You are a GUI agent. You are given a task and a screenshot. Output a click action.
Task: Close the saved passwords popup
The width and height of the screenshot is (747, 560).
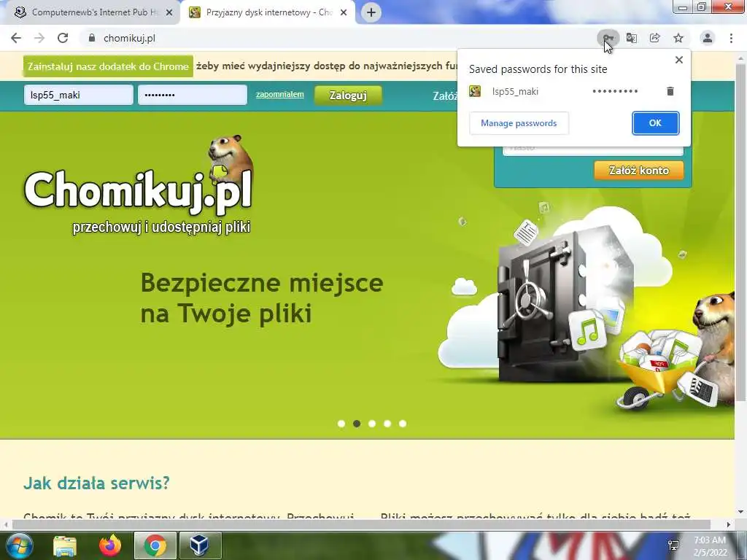(x=679, y=60)
